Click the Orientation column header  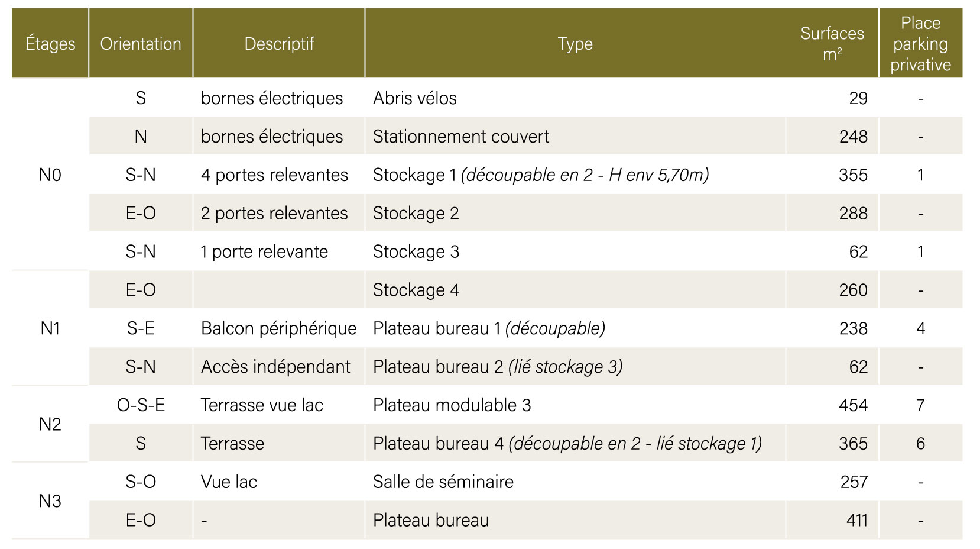(x=141, y=44)
